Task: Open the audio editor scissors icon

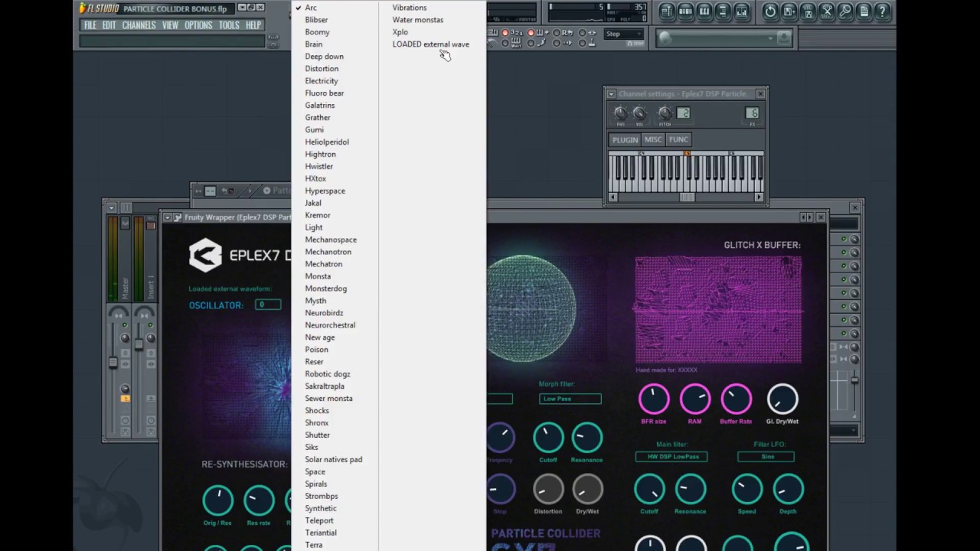Action: tap(827, 11)
